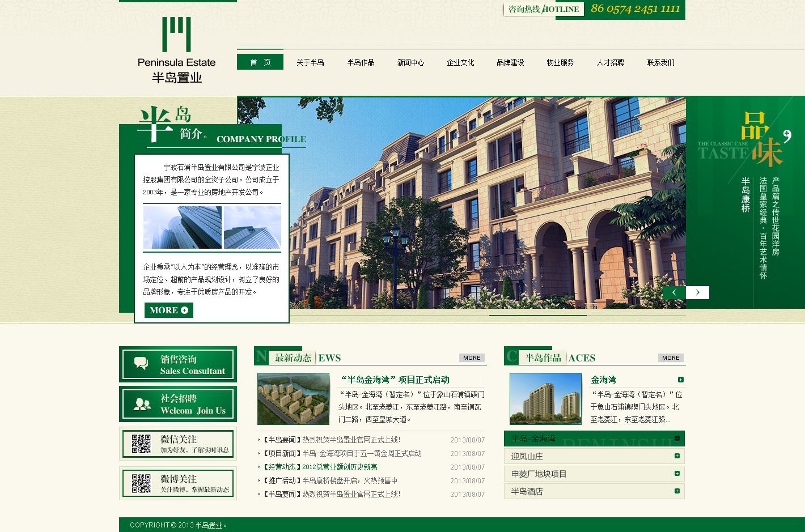Open headline “半岛金海湾”项目正式启动
Screen dimensions: 805x532
[x=395, y=380]
